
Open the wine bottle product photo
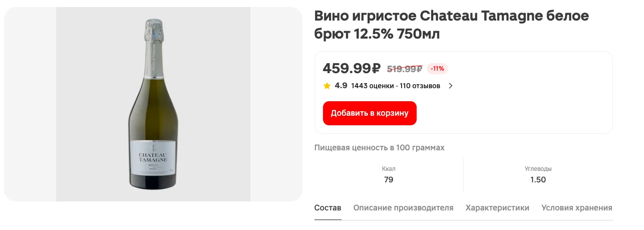point(153,104)
